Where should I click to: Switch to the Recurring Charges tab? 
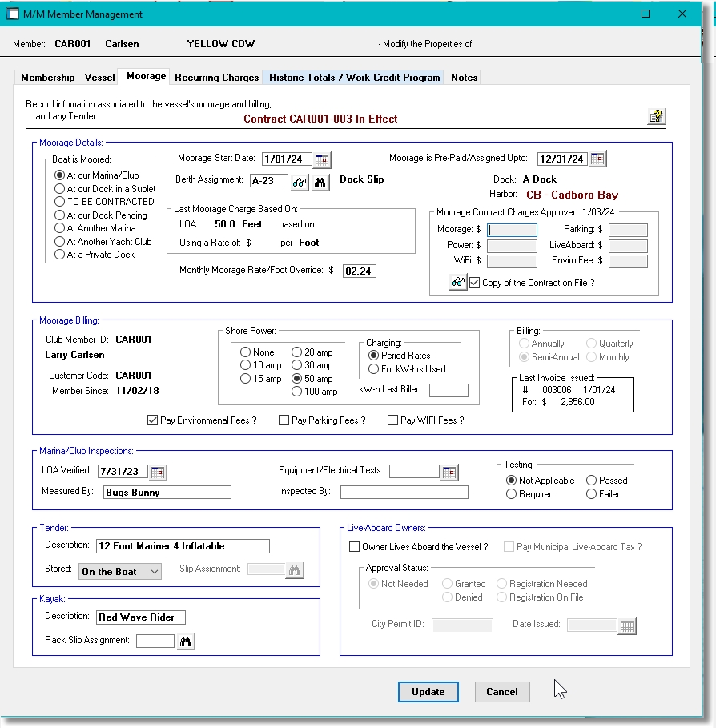[x=216, y=78]
